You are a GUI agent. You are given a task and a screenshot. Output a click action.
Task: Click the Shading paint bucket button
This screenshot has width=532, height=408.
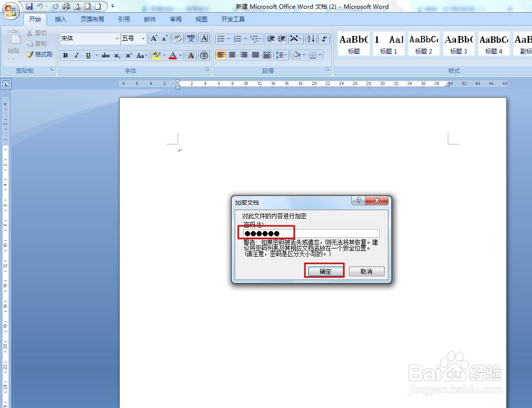click(x=296, y=55)
